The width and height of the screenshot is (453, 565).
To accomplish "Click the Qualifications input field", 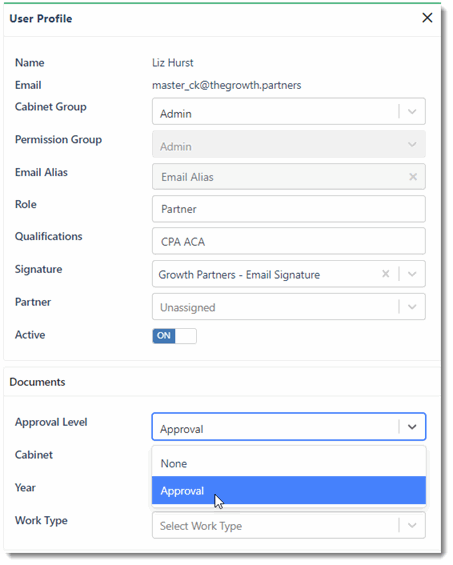I will (x=289, y=241).
